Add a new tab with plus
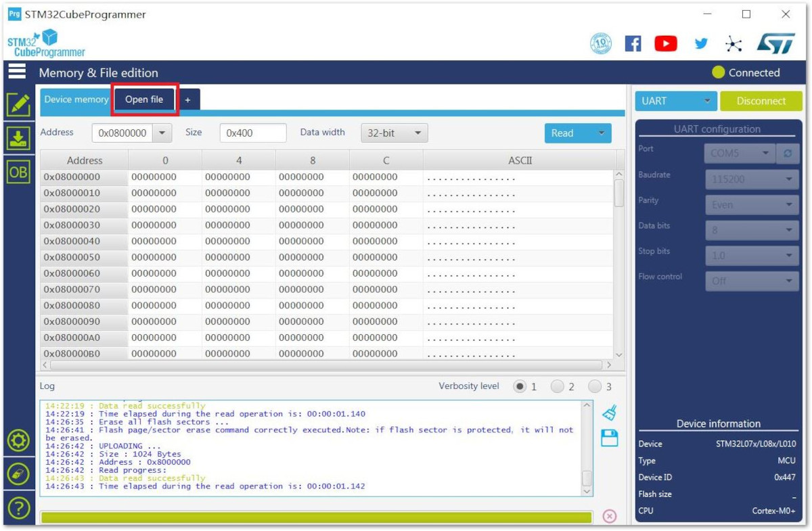 coord(187,99)
